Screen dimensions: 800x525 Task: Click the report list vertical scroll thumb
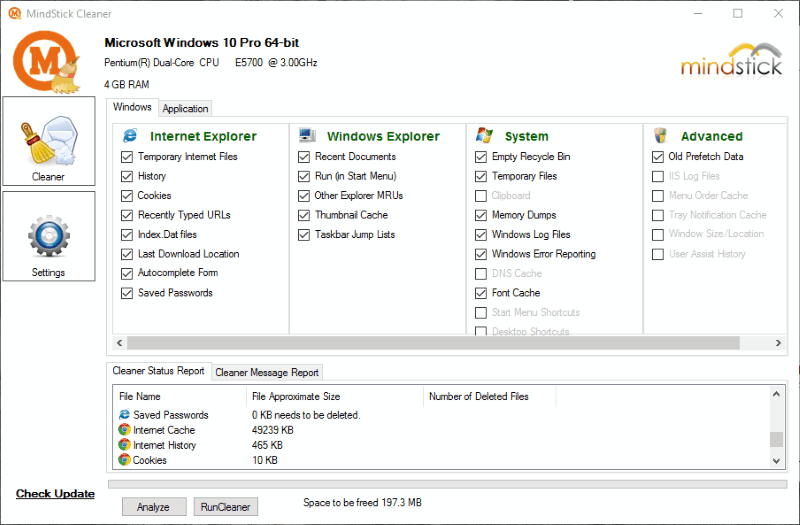(x=776, y=439)
